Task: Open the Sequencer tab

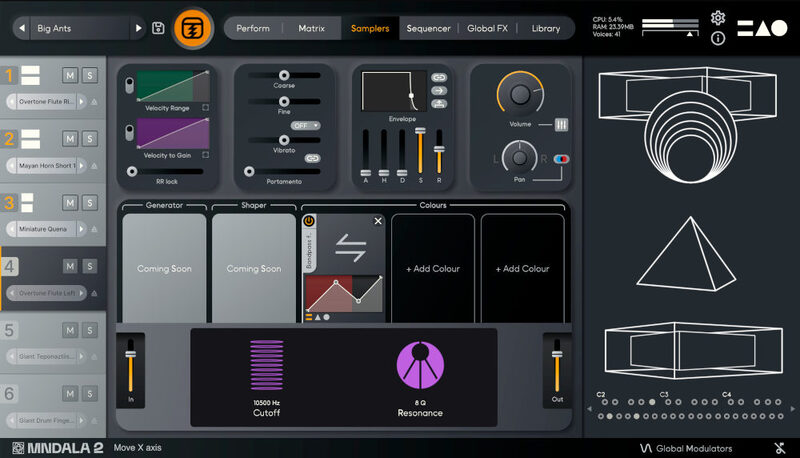Action: click(x=429, y=29)
